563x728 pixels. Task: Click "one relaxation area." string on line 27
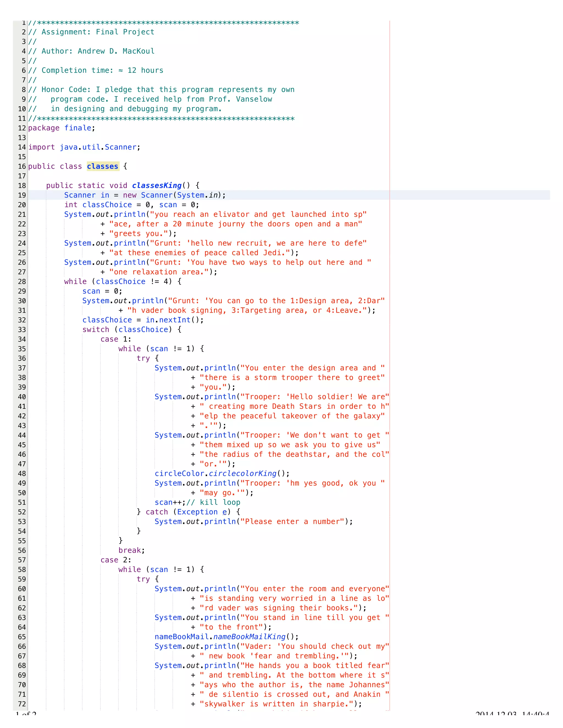click(159, 272)
